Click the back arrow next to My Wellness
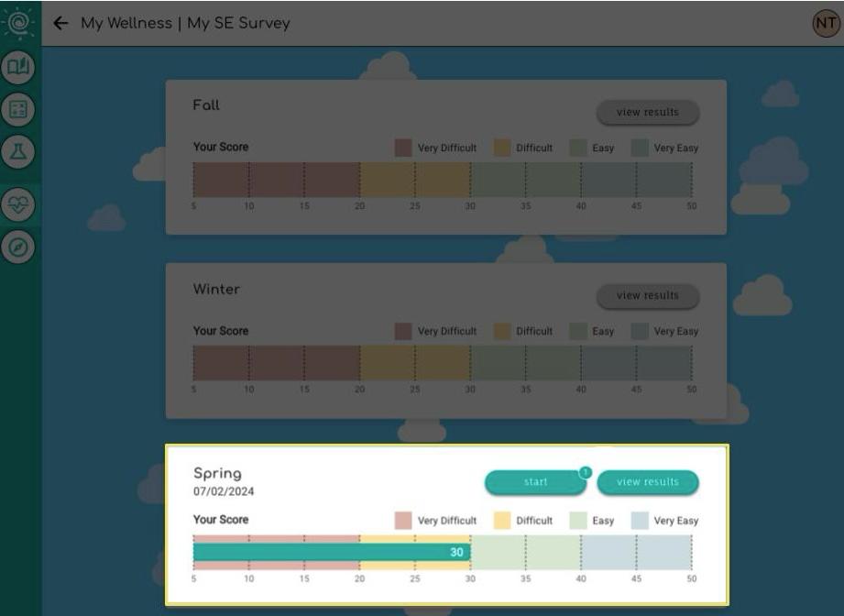844x616 pixels. click(x=60, y=24)
